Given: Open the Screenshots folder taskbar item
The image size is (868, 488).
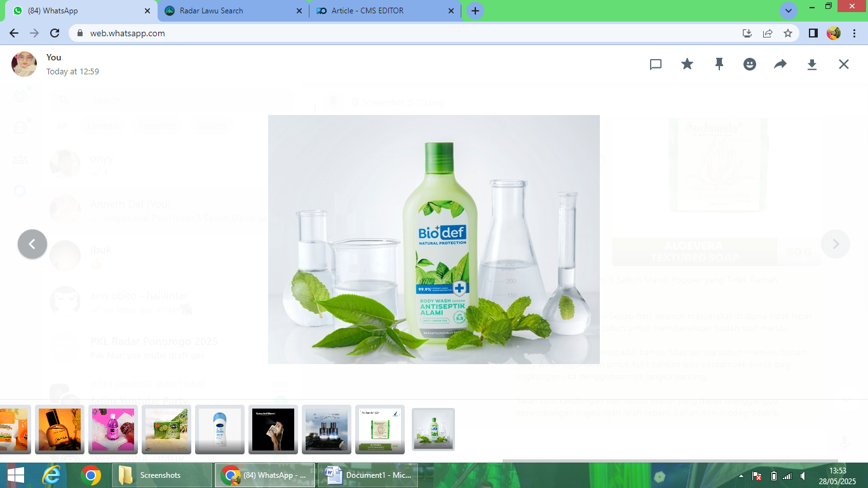Looking at the screenshot, I should coord(162,475).
